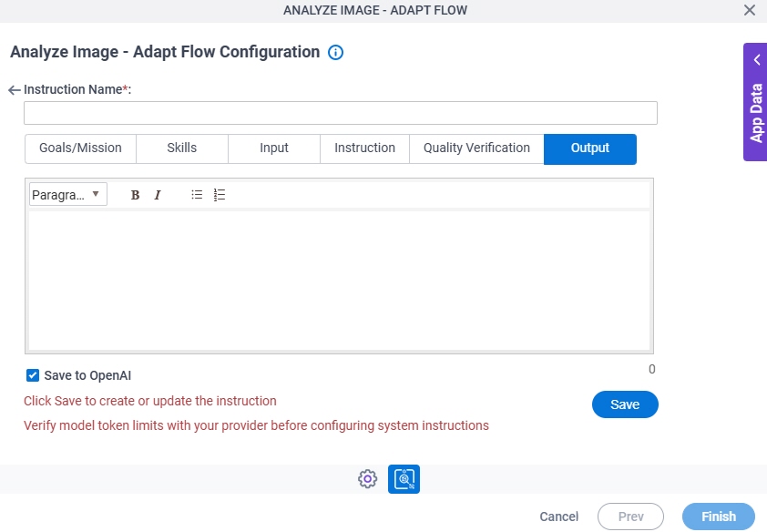Expand the App Data side panel

point(756,102)
